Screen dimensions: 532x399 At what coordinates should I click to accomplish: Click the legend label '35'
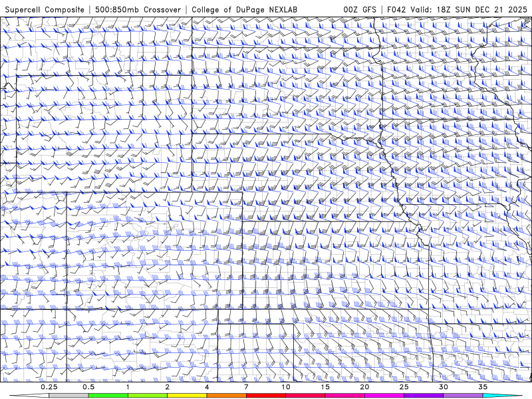483,387
